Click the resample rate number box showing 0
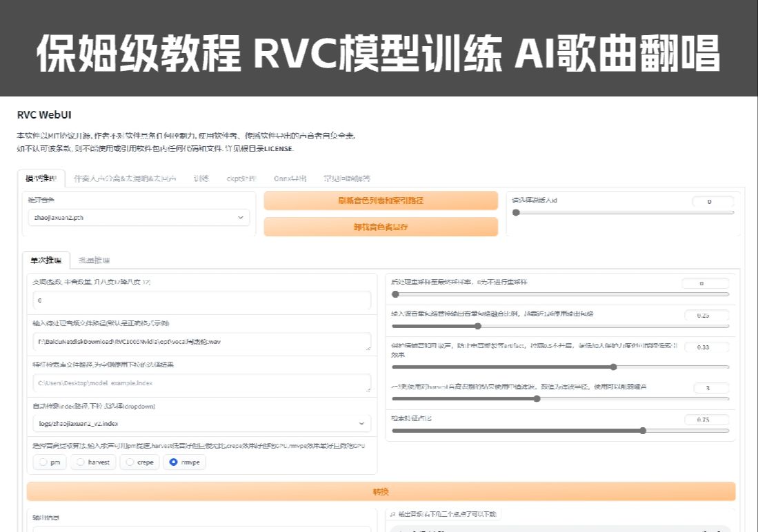The width and height of the screenshot is (758, 532). click(705, 283)
